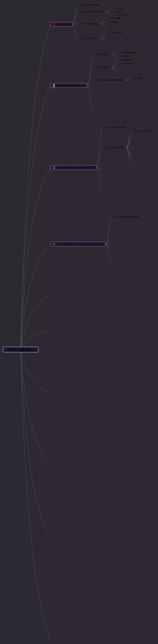The height and width of the screenshot is (644, 158).
Task: Click subtopic 2.2.2 算术运算指令
Action: pyautogui.click(x=126, y=63)
